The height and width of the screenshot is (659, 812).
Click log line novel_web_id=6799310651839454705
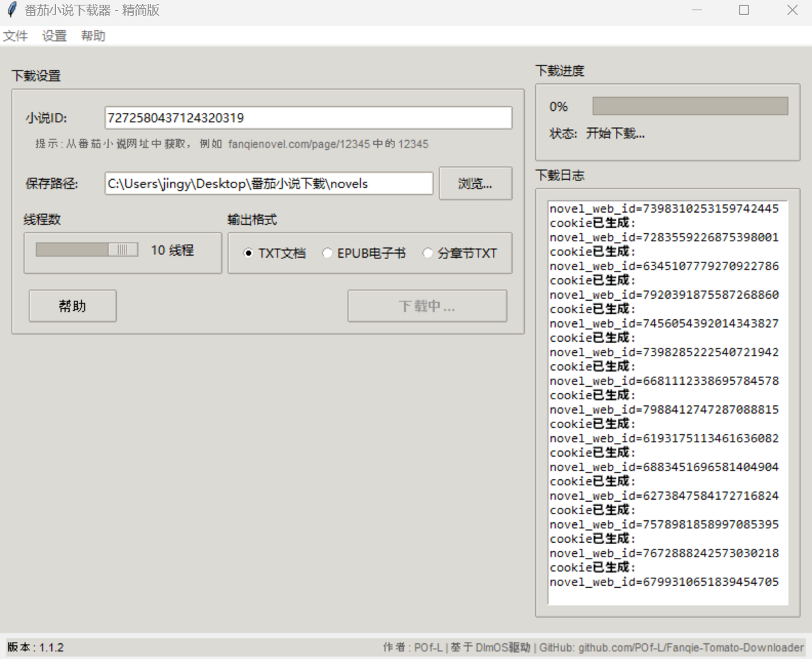pos(664,582)
